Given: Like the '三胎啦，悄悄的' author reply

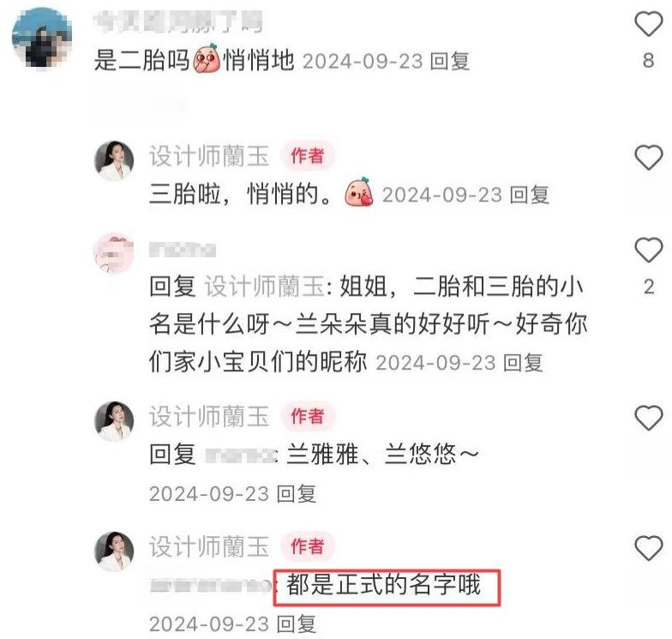Looking at the screenshot, I should [x=648, y=158].
